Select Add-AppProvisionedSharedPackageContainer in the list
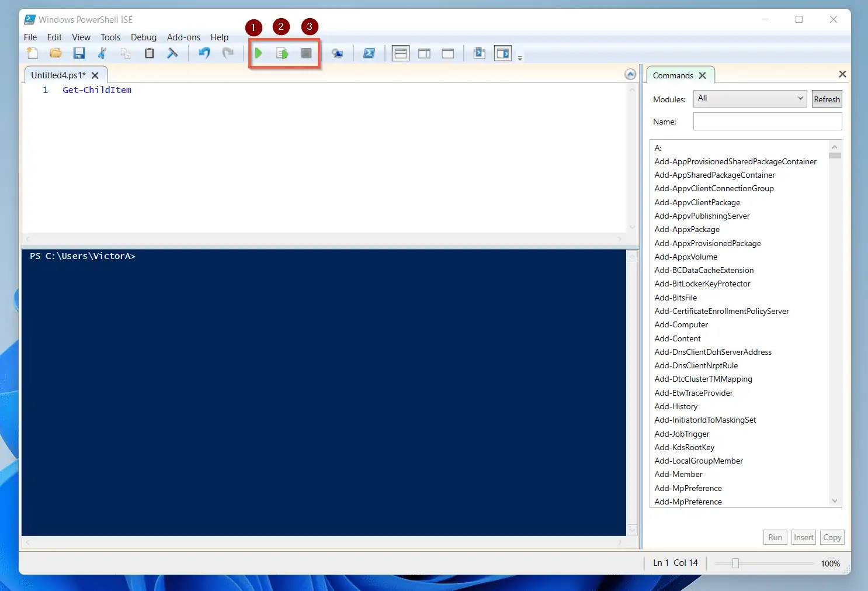868x591 pixels. 735,161
